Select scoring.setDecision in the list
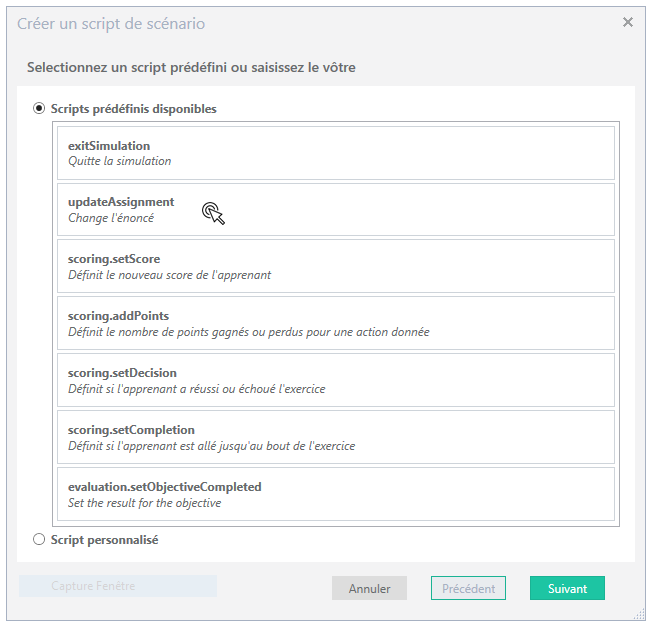The height and width of the screenshot is (627, 653). (335, 380)
